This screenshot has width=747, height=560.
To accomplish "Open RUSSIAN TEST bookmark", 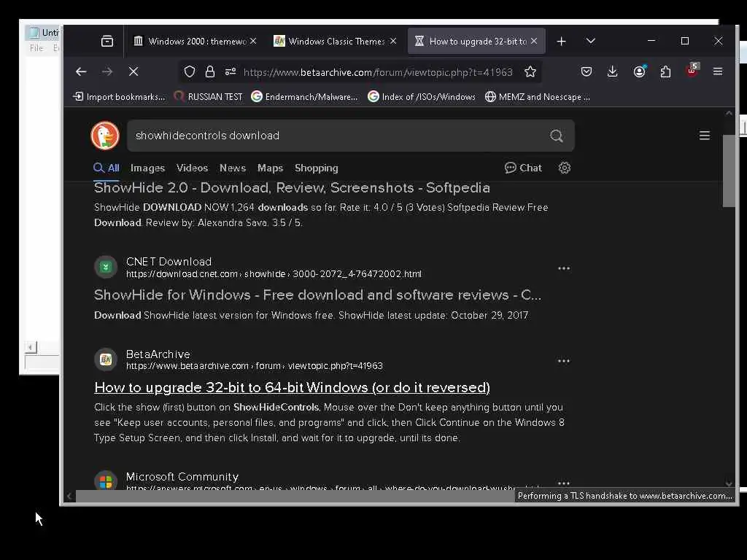I will click(208, 97).
